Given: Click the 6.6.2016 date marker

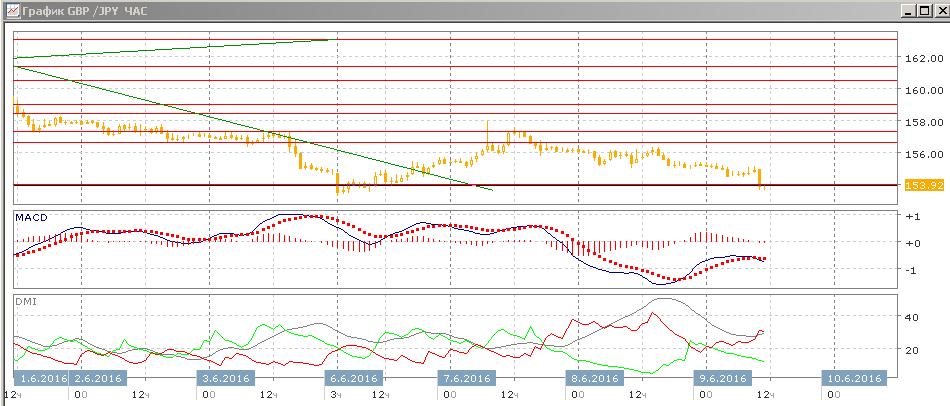Looking at the screenshot, I should click(355, 378).
